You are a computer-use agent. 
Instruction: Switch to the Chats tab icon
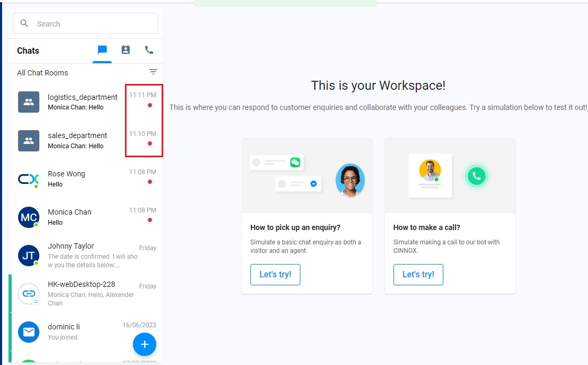click(102, 50)
